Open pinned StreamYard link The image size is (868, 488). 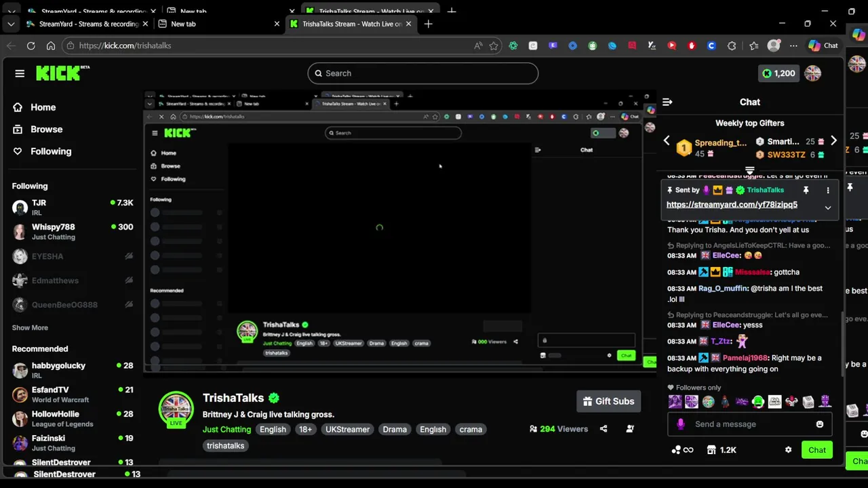point(732,205)
